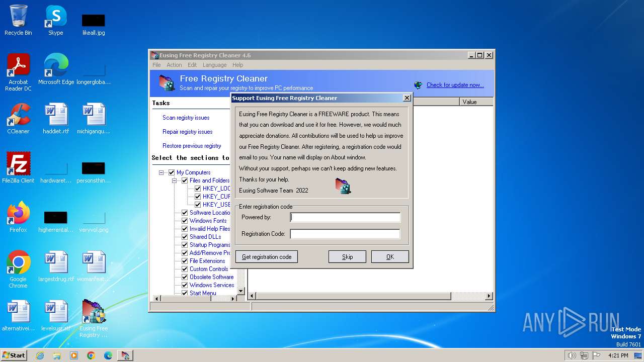Image resolution: width=644 pixels, height=362 pixels.
Task: Open the Help menu
Action: click(238, 65)
